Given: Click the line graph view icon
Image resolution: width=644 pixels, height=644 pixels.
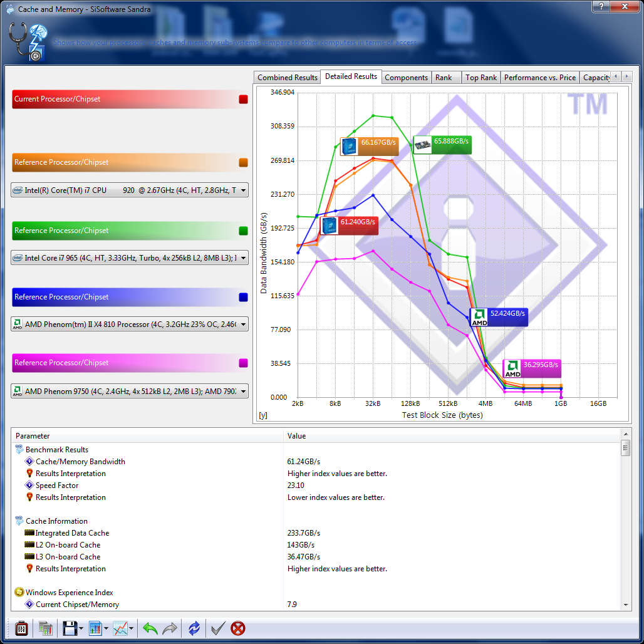Looking at the screenshot, I should [120, 628].
